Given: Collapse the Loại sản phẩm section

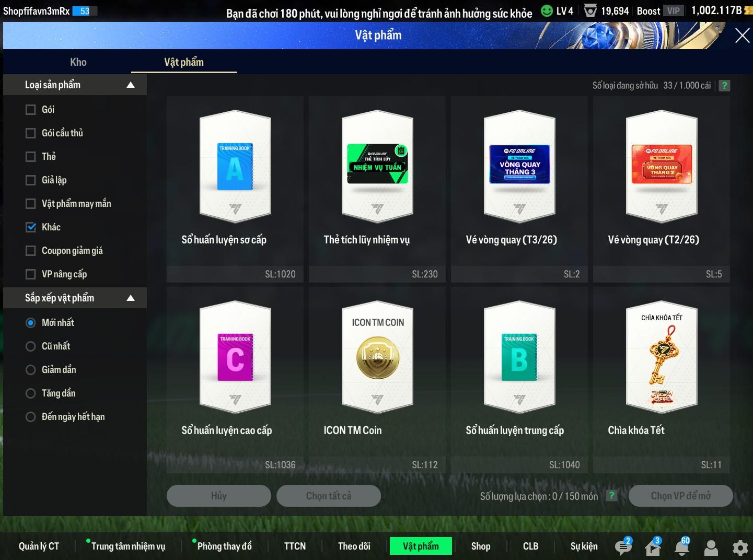Looking at the screenshot, I should point(131,85).
